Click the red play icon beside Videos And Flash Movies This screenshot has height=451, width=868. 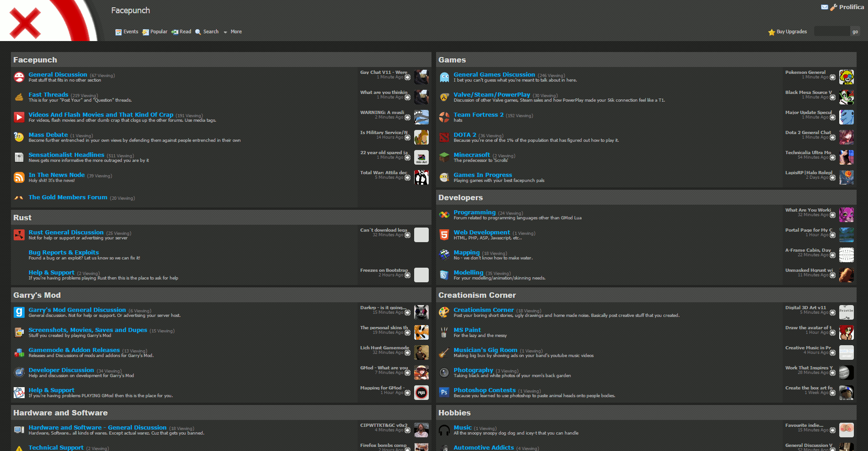[x=19, y=117]
